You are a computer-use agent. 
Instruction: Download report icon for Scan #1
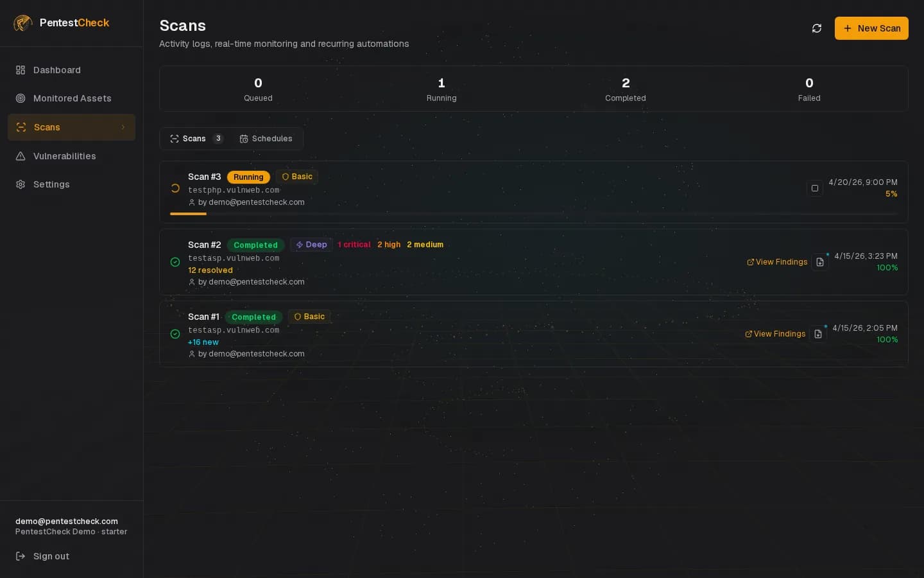click(x=818, y=334)
